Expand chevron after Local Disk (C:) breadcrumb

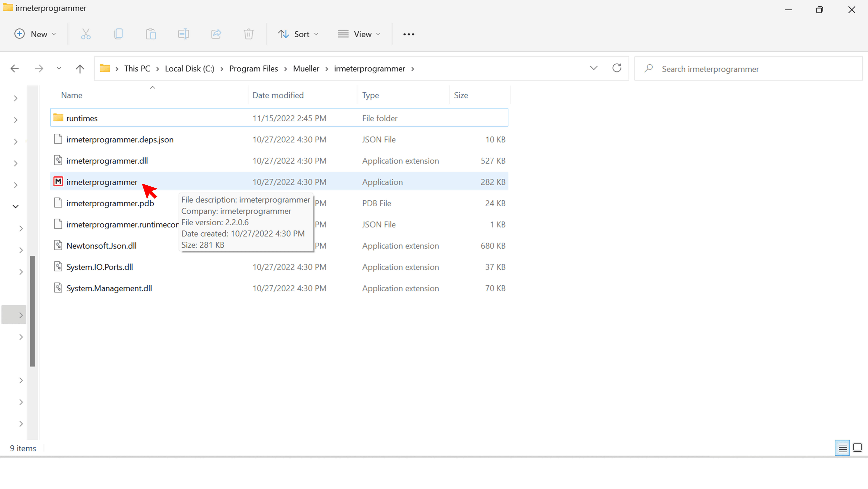pos(222,69)
